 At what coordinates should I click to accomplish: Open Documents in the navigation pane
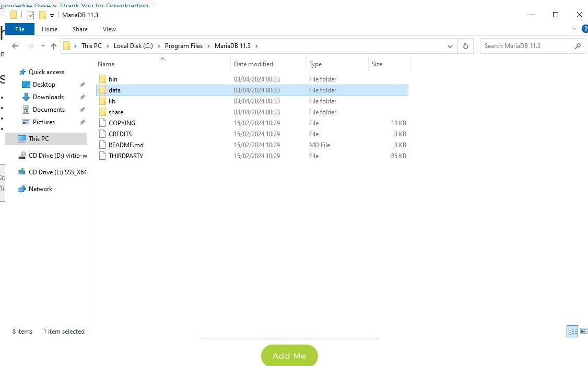pyautogui.click(x=49, y=110)
